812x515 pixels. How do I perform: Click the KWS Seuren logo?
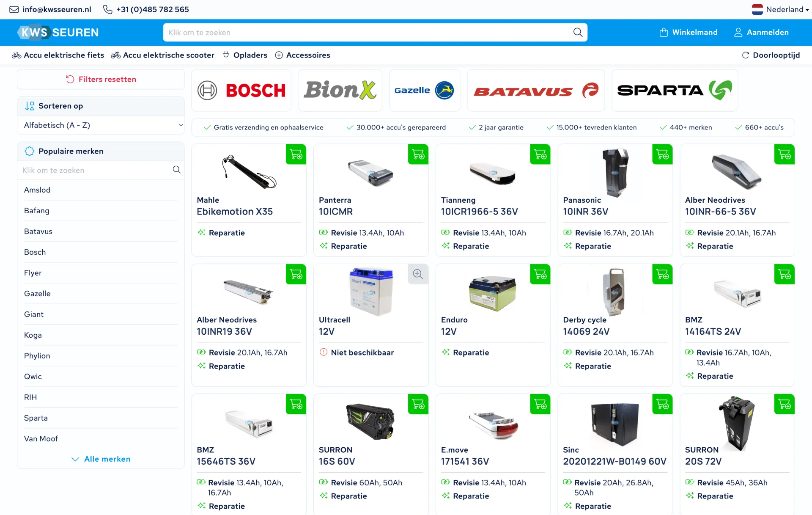[x=58, y=32]
